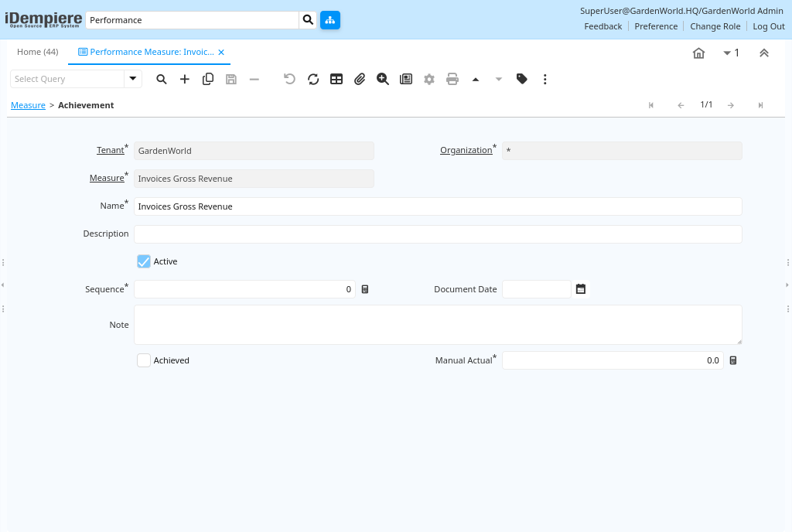Open the Document Date calendar picker

coord(580,288)
